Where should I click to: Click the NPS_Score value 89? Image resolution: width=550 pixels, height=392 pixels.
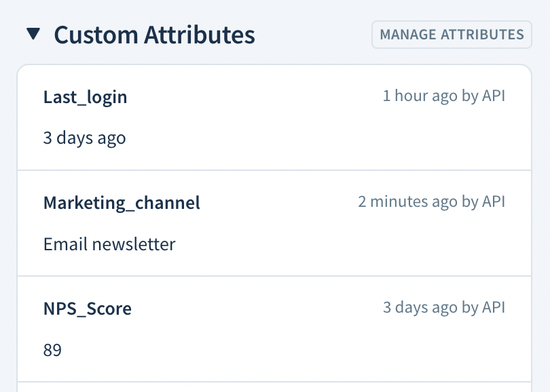(50, 349)
